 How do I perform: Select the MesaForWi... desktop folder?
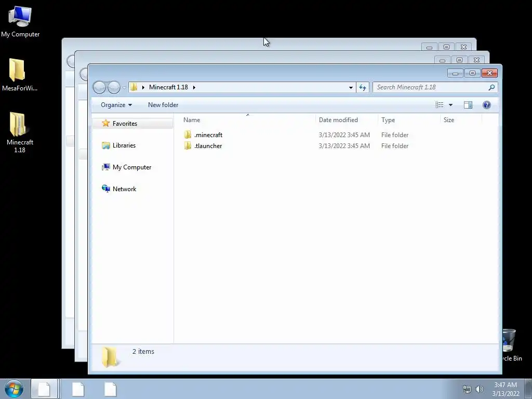click(19, 75)
